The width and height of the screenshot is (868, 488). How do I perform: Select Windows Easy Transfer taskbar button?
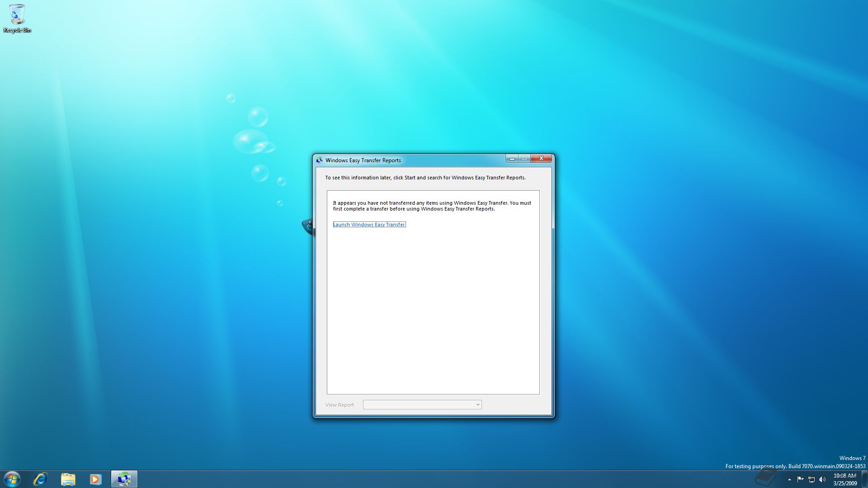point(124,479)
